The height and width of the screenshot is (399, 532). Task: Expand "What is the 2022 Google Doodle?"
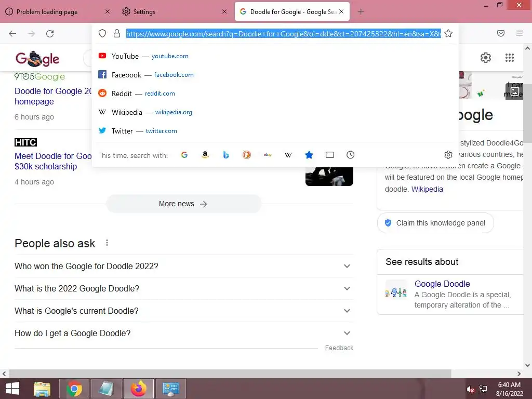(x=183, y=288)
